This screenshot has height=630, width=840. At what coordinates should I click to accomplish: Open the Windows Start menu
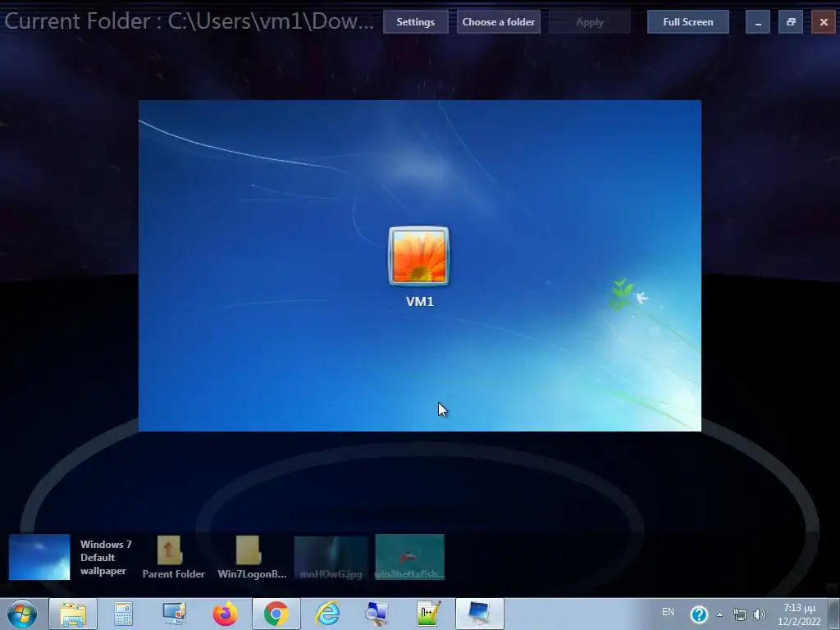pos(22,614)
